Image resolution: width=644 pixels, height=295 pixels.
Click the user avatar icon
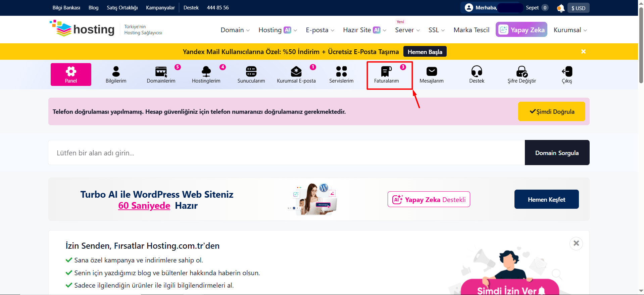click(469, 8)
